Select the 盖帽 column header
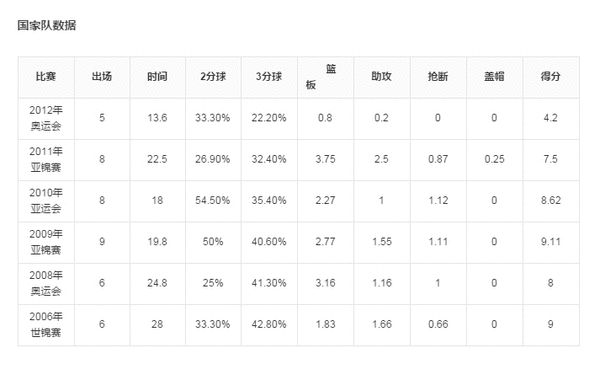This screenshot has width=600, height=380. (x=494, y=77)
